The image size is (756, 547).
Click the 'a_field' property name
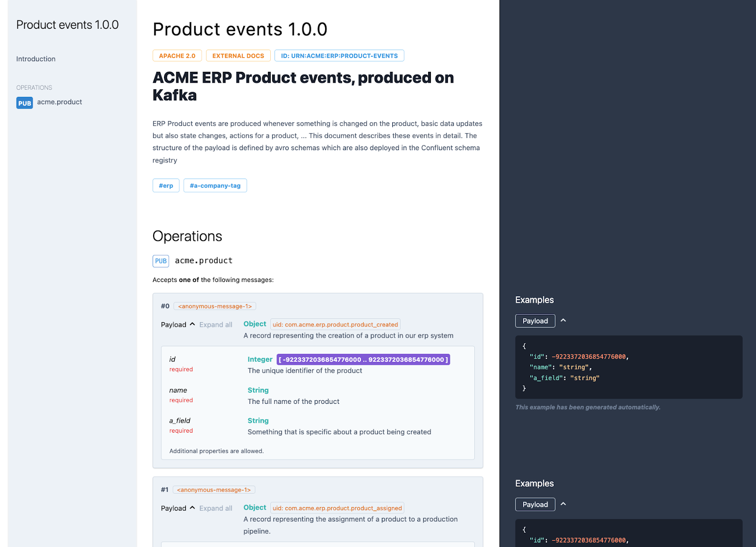pos(180,420)
